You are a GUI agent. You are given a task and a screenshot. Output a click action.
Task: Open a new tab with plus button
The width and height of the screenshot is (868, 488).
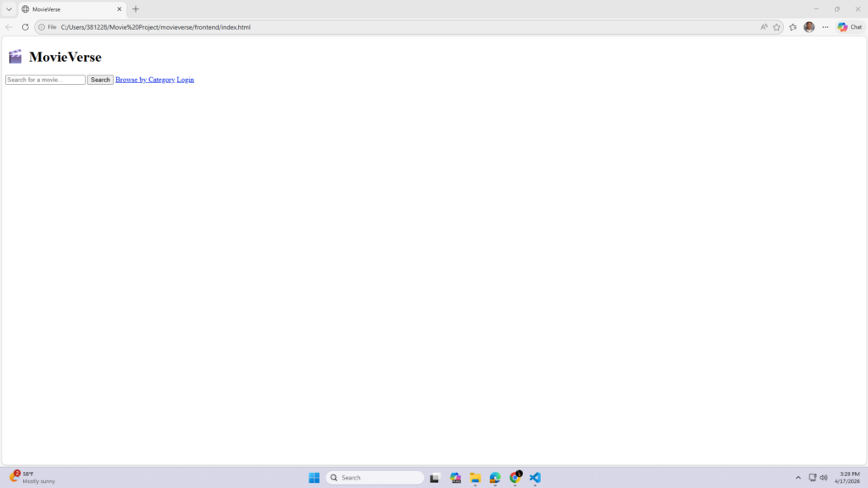(136, 9)
